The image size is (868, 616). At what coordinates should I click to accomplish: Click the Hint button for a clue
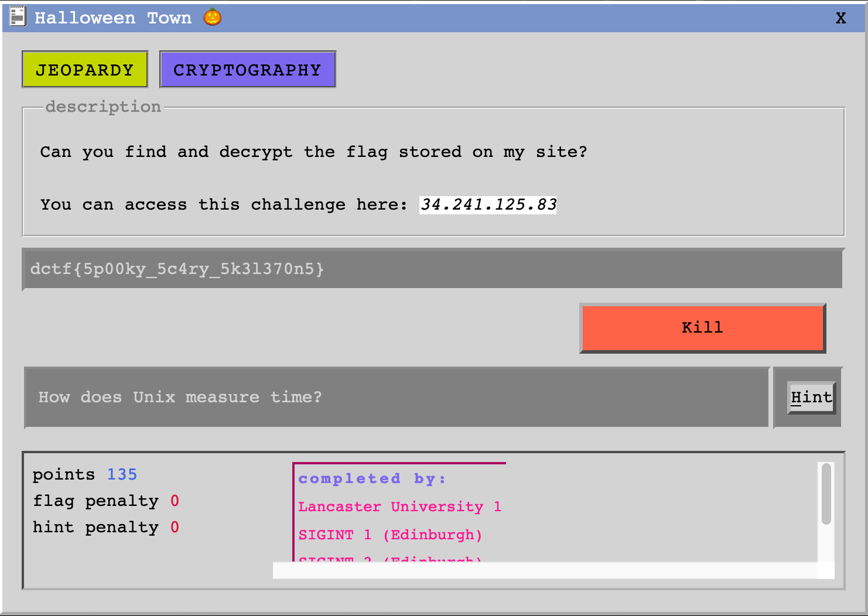click(x=811, y=397)
